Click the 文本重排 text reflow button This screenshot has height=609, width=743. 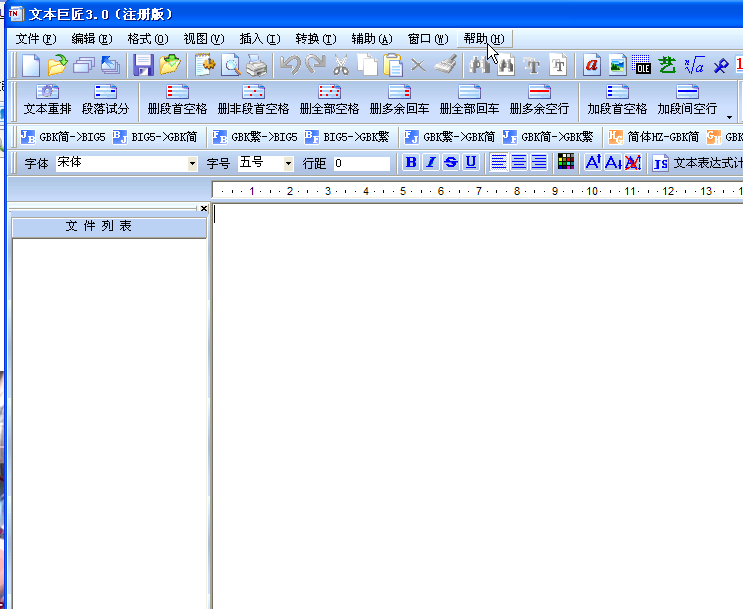[47, 100]
